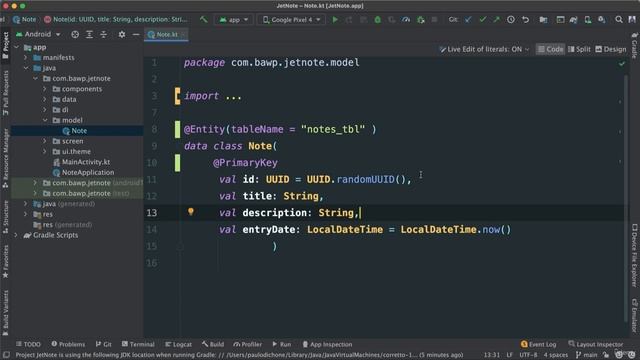The image size is (640, 360).
Task: Open Device File Explorer on right edge
Action: [635, 255]
